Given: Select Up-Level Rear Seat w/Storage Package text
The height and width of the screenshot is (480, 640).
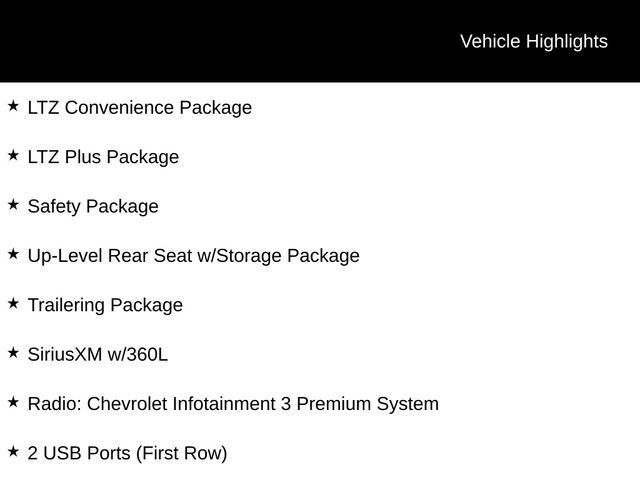Looking at the screenshot, I should 193,255.
